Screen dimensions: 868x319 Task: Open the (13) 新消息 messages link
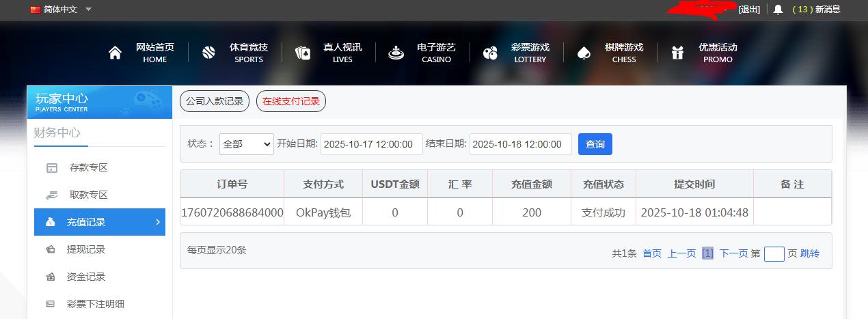[816, 10]
